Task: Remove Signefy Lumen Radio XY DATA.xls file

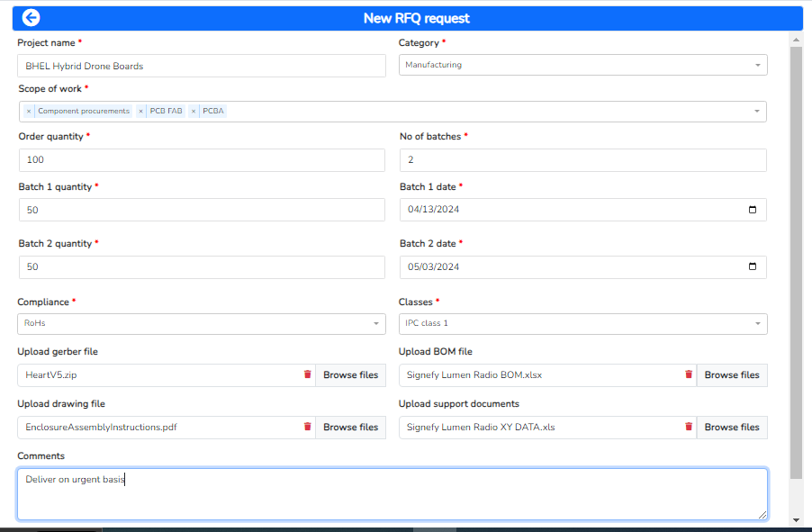Action: click(x=689, y=428)
